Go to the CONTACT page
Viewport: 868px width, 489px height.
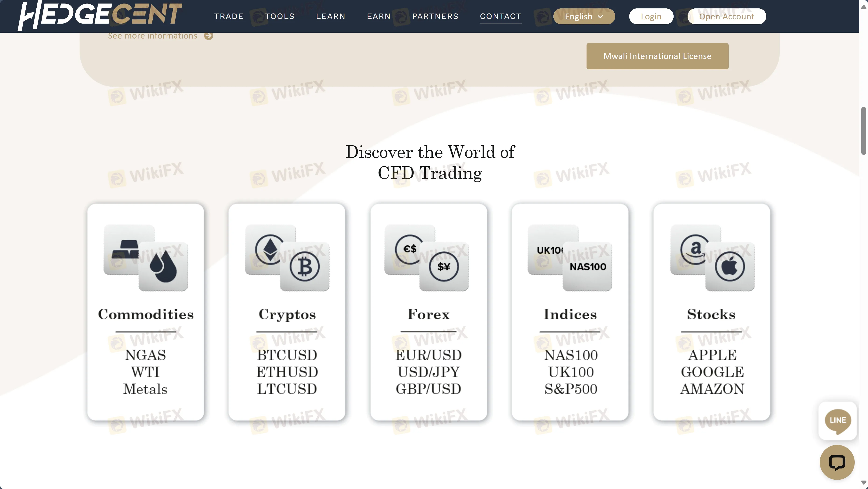pos(500,16)
